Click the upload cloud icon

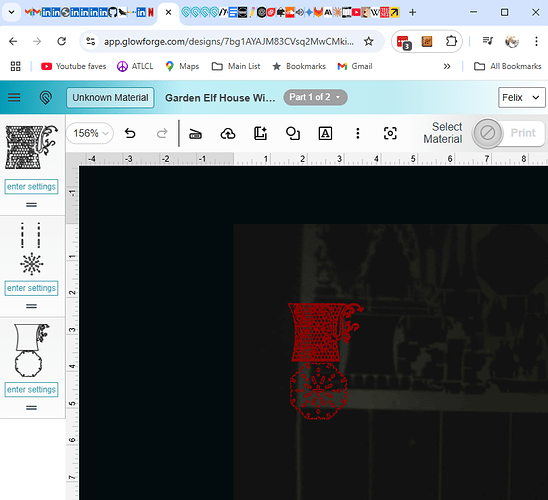coord(228,133)
